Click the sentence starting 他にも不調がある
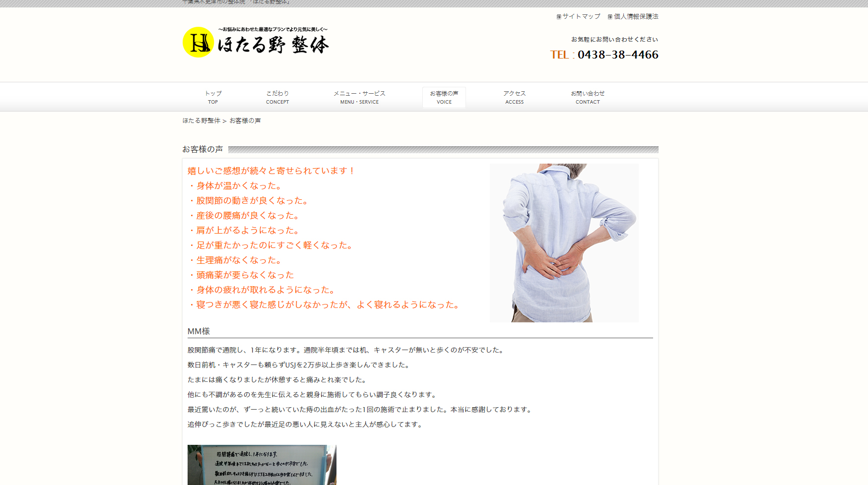 click(x=313, y=395)
